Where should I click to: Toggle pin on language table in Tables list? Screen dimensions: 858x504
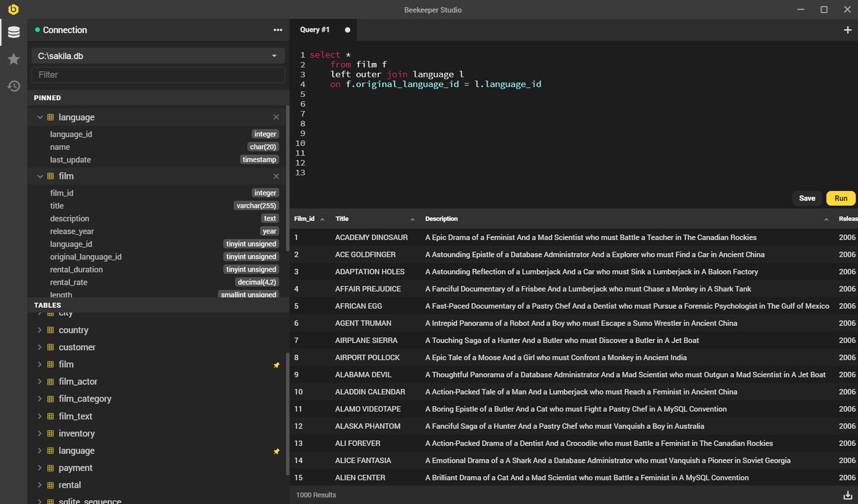pos(276,451)
